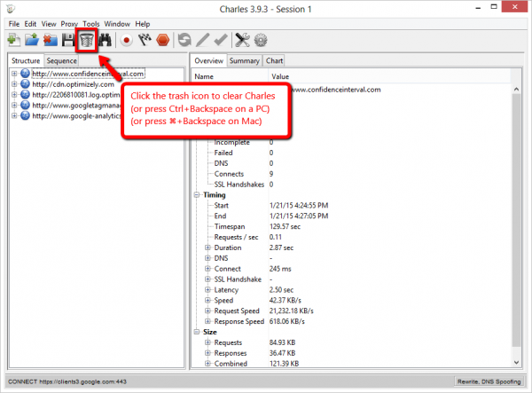Viewport: 532px width, 393px height.
Task: Open the Edit menu
Action: [30, 24]
